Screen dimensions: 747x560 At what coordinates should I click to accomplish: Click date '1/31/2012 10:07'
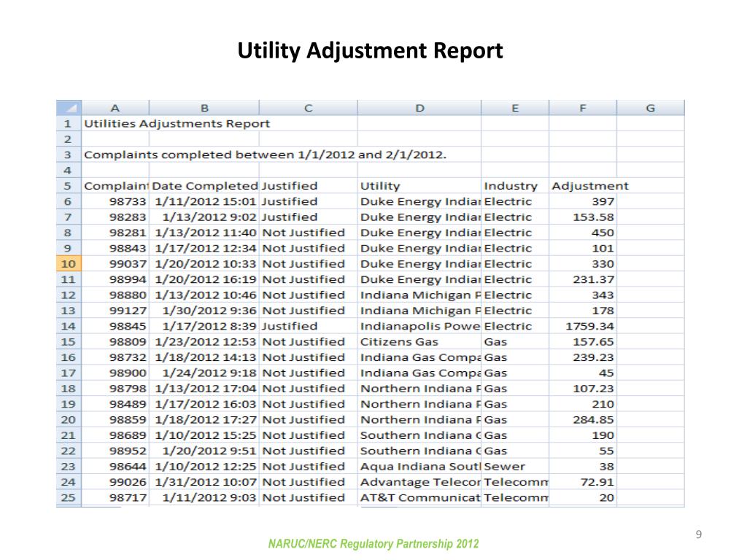[x=205, y=482]
